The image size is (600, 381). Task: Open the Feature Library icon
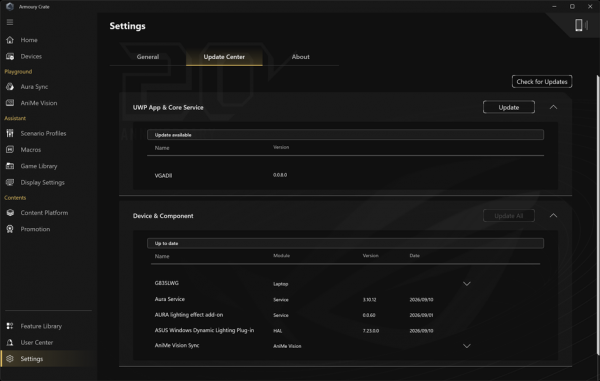[x=10, y=326]
